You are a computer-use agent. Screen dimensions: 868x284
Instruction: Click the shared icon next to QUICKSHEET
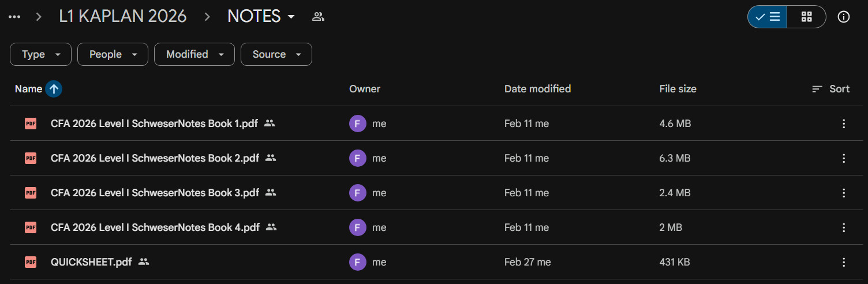pos(144,261)
